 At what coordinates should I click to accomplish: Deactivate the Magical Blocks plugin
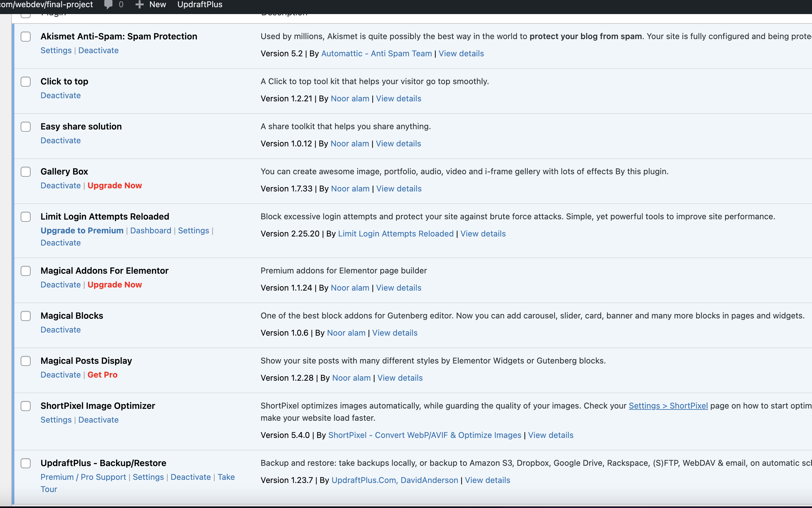61,330
